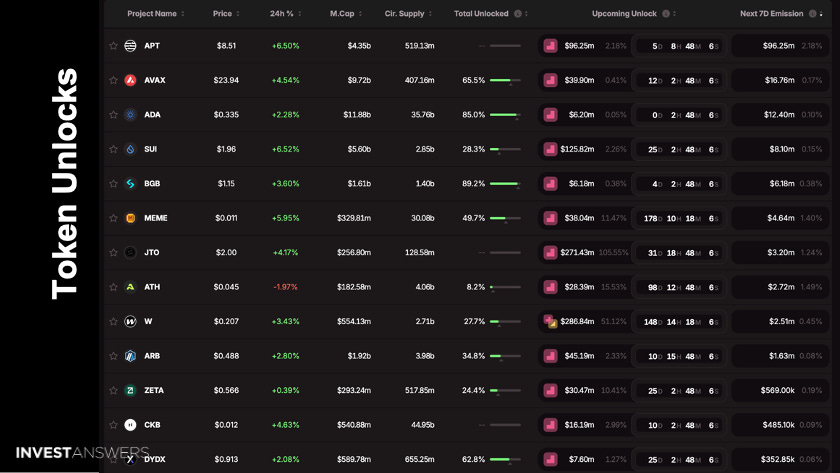Favorite JTO with its star
The image size is (840, 473).
tap(113, 252)
